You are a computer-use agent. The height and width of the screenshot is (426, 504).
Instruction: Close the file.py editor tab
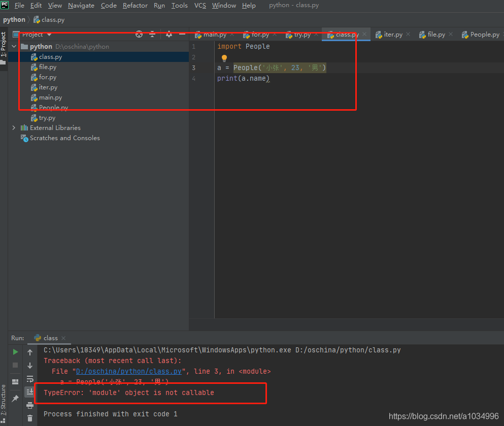click(451, 34)
